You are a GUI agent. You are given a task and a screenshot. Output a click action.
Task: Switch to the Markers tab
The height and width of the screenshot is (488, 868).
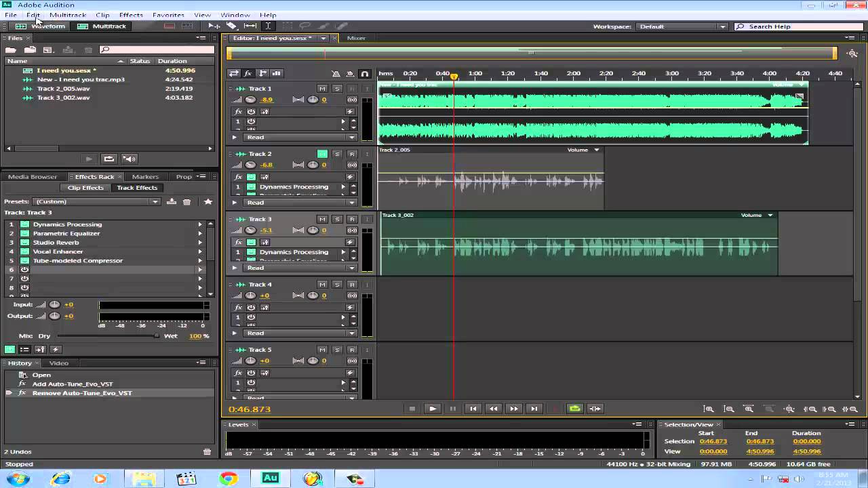click(145, 176)
